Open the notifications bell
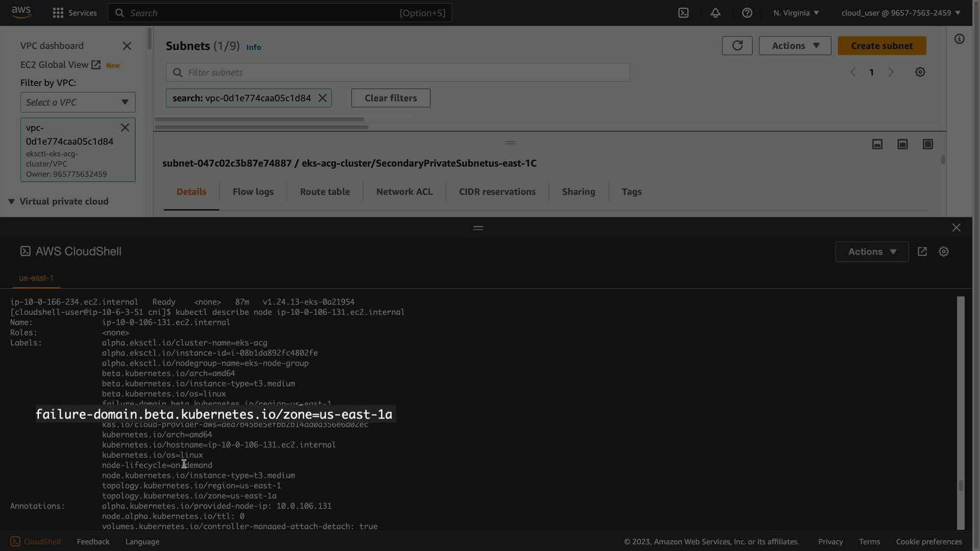The image size is (980, 551). (715, 13)
